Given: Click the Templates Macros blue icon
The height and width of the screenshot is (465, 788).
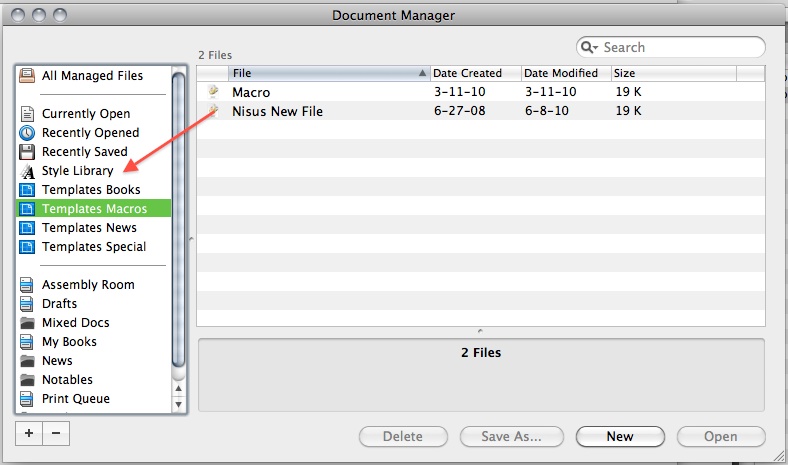Looking at the screenshot, I should tap(27, 209).
